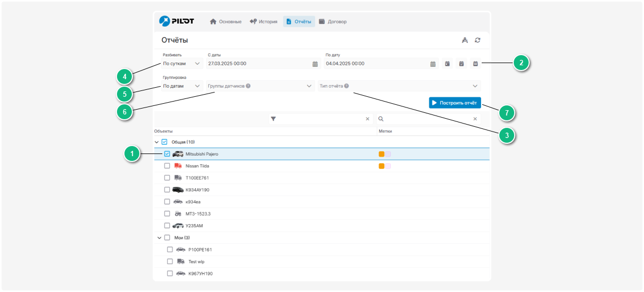
Task: Open calendar picker for С даты field
Action: tap(315, 64)
